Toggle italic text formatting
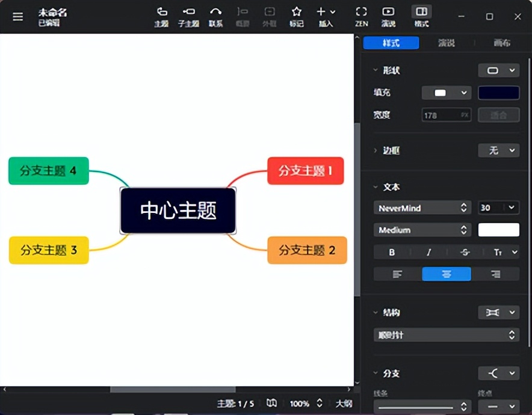Screen dimensions: 532x415 pos(428,252)
